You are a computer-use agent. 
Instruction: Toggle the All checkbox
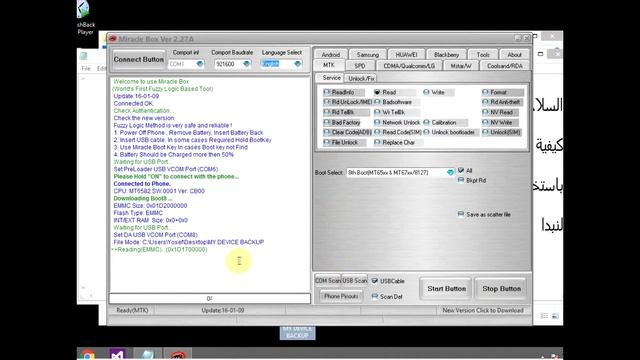tap(461, 170)
